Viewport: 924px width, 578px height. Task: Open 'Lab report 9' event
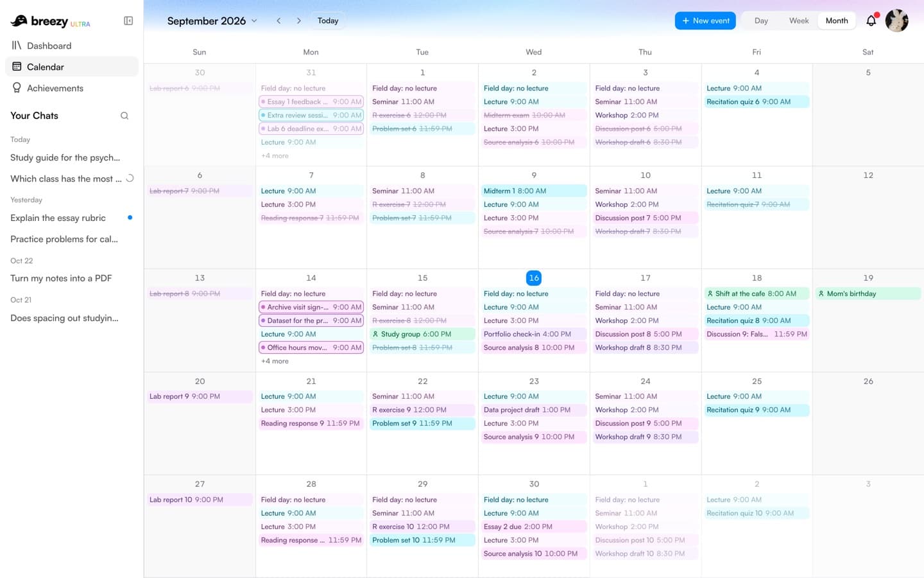pos(200,396)
